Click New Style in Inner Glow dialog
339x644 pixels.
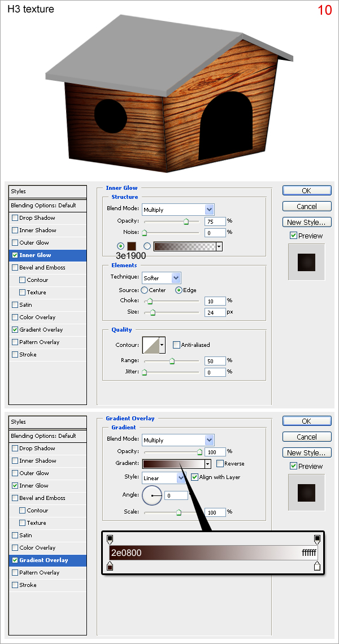click(x=307, y=222)
